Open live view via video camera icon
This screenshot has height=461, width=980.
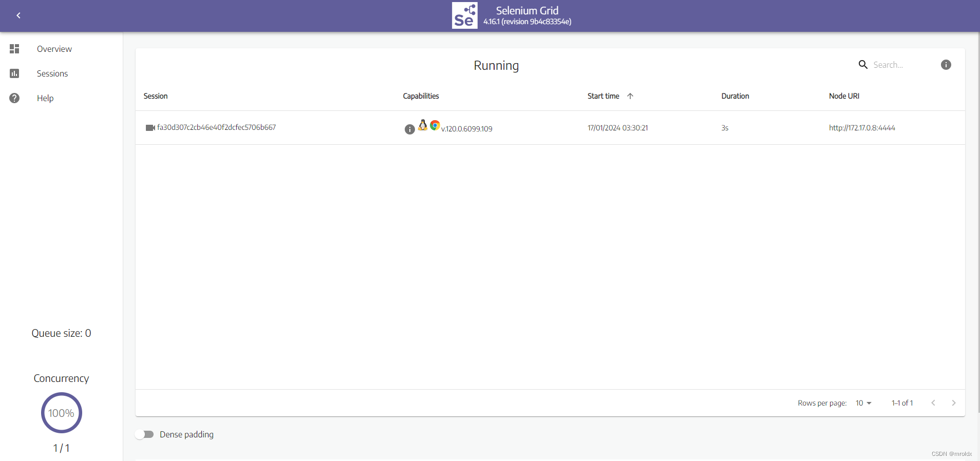pyautogui.click(x=150, y=128)
